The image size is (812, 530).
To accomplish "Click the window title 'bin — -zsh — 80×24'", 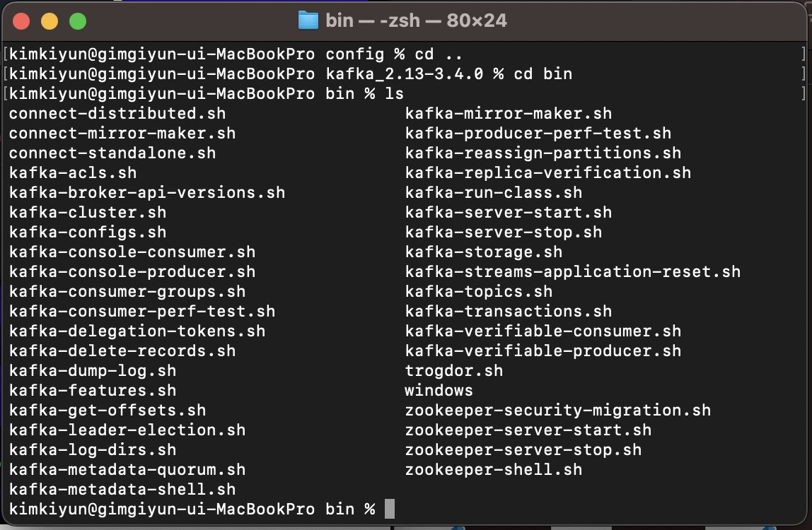I will 416,20.
